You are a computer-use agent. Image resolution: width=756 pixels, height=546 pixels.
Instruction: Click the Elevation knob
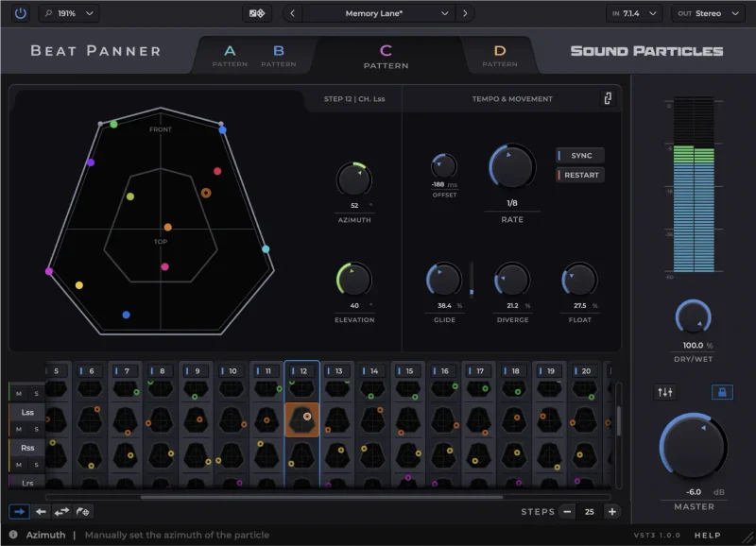tap(353, 280)
